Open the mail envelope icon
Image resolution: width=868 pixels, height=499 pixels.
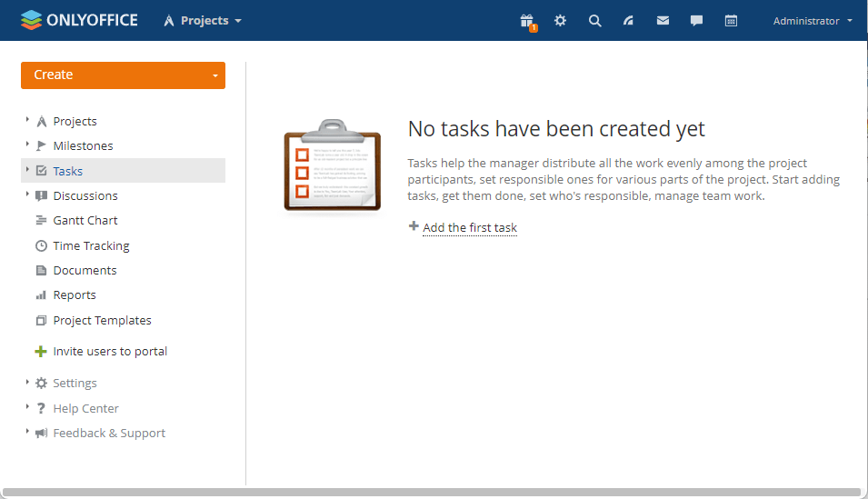coord(663,21)
